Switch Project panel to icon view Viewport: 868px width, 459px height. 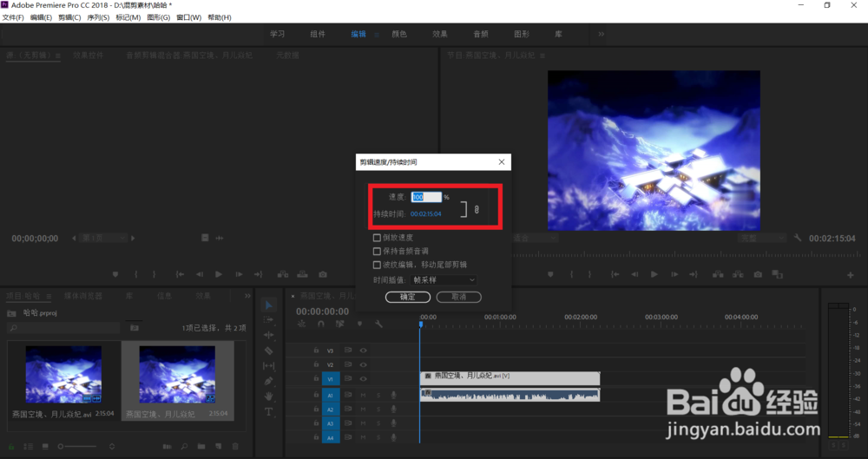coord(45,446)
